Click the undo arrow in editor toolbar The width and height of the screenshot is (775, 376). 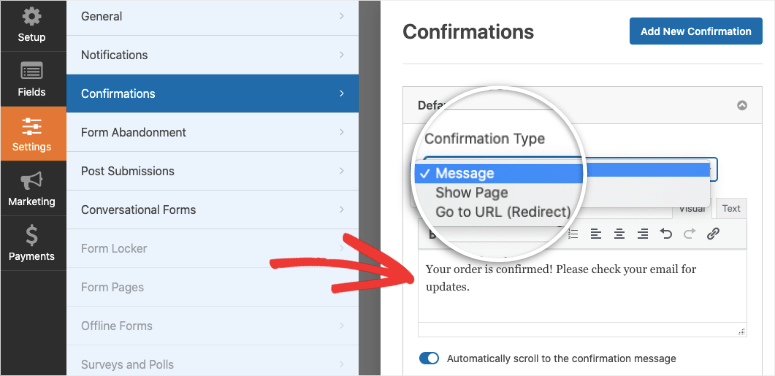[x=666, y=234]
